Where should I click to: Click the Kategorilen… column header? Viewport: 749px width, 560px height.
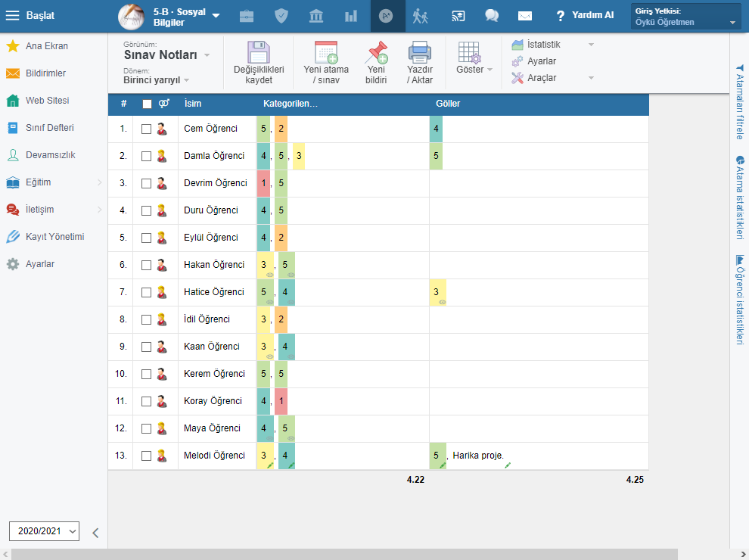coord(291,103)
